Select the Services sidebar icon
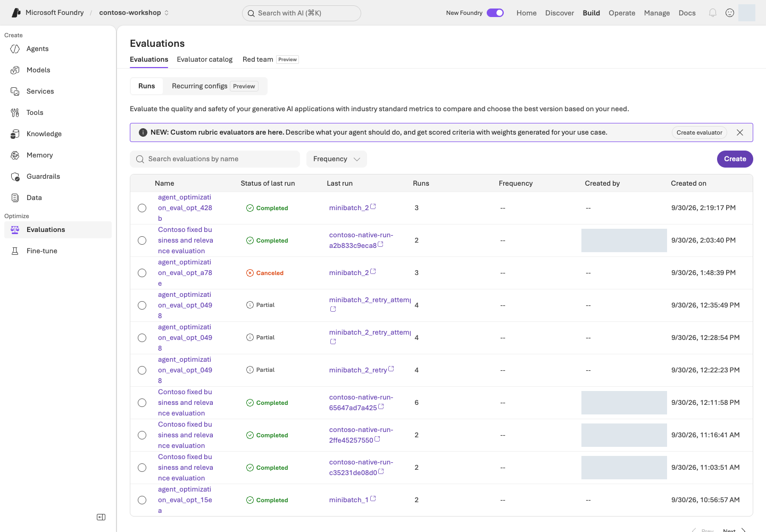This screenshot has width=766, height=532. pos(15,92)
